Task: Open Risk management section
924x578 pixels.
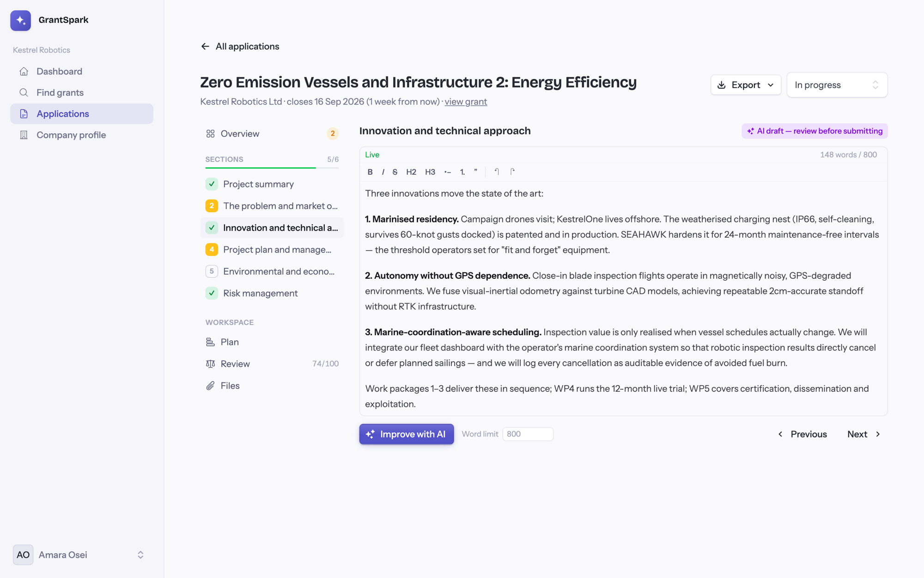Action: (272, 293)
